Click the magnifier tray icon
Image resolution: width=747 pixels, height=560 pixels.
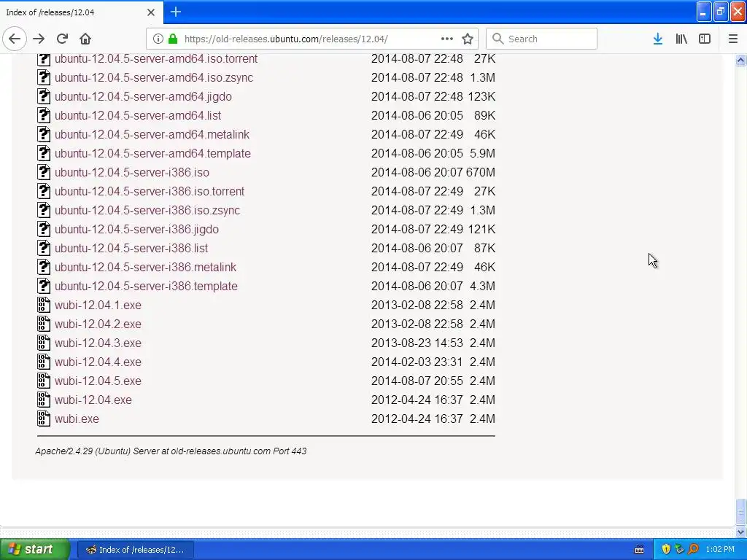(x=693, y=550)
